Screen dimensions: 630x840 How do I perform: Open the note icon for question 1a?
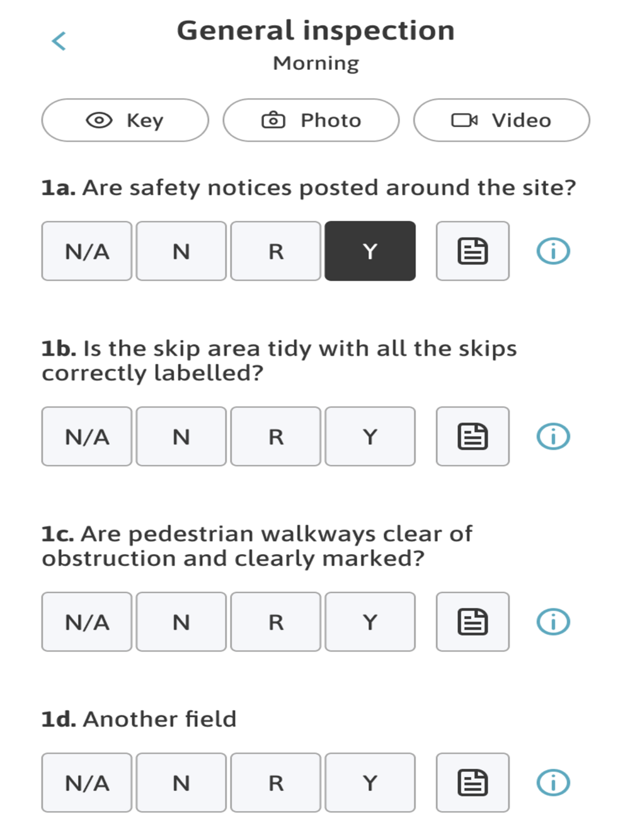click(x=472, y=251)
